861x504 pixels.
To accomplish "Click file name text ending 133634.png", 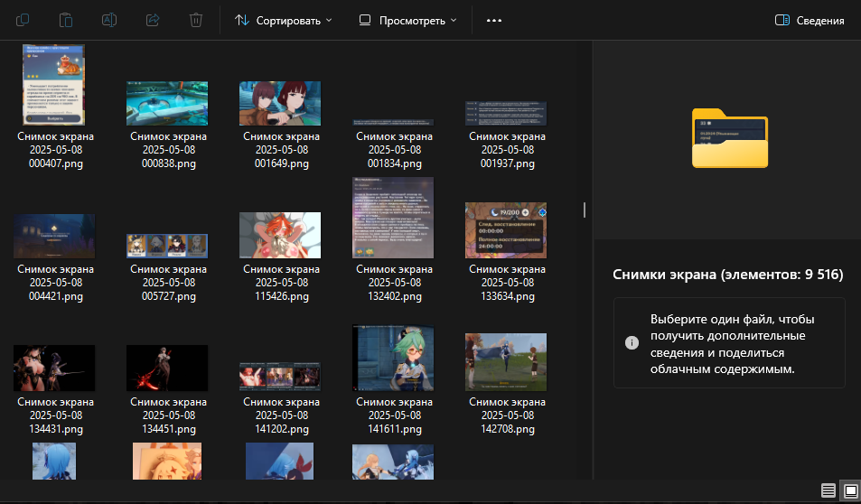I will [x=508, y=283].
